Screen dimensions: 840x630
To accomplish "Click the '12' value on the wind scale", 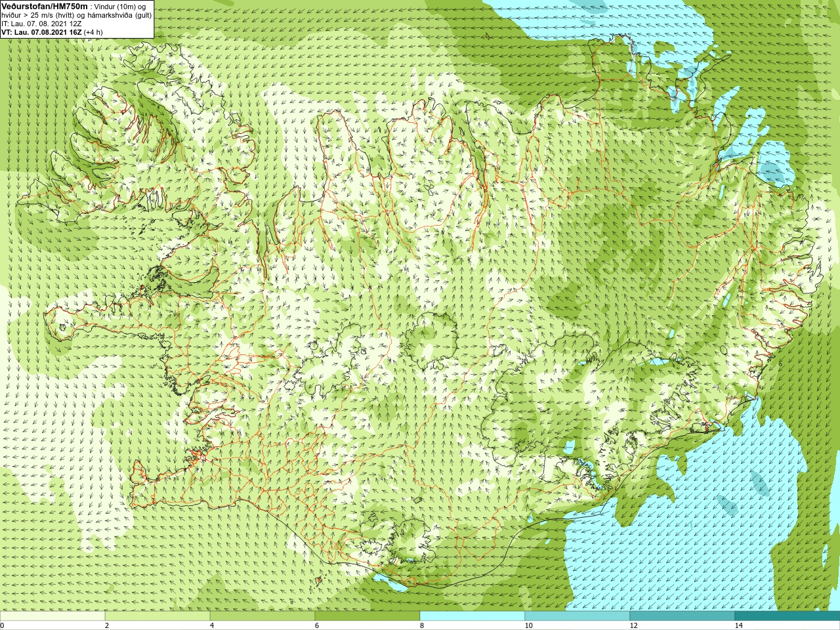I will (633, 625).
